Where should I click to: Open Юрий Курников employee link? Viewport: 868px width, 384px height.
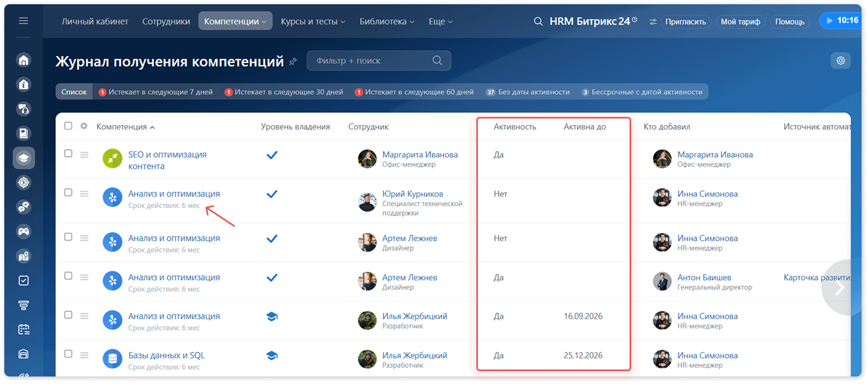tap(413, 194)
